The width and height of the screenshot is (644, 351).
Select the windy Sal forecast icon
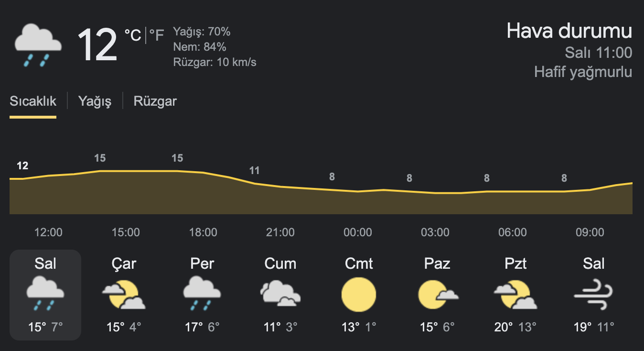pos(593,295)
